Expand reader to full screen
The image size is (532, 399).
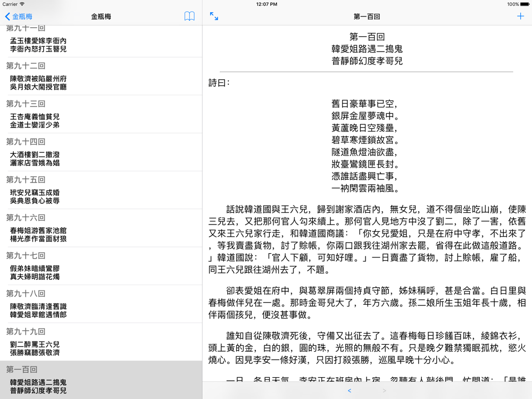[214, 16]
